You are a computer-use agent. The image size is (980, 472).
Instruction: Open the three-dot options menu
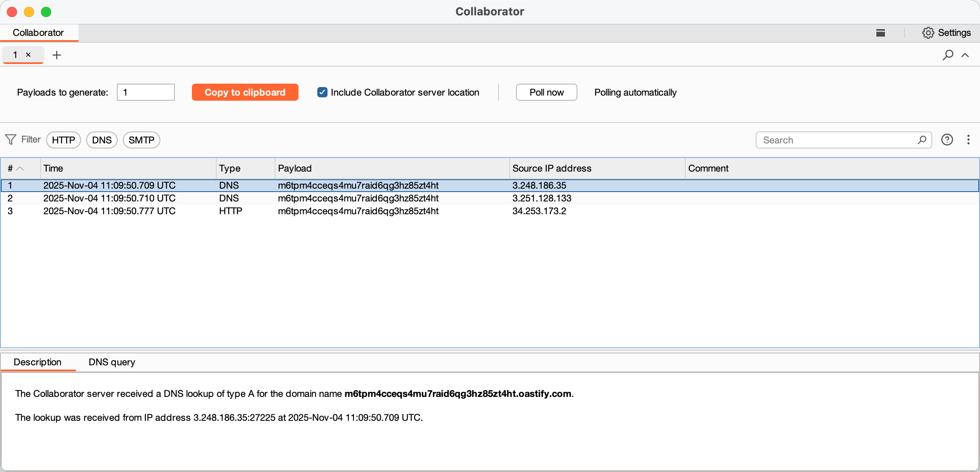coord(968,140)
